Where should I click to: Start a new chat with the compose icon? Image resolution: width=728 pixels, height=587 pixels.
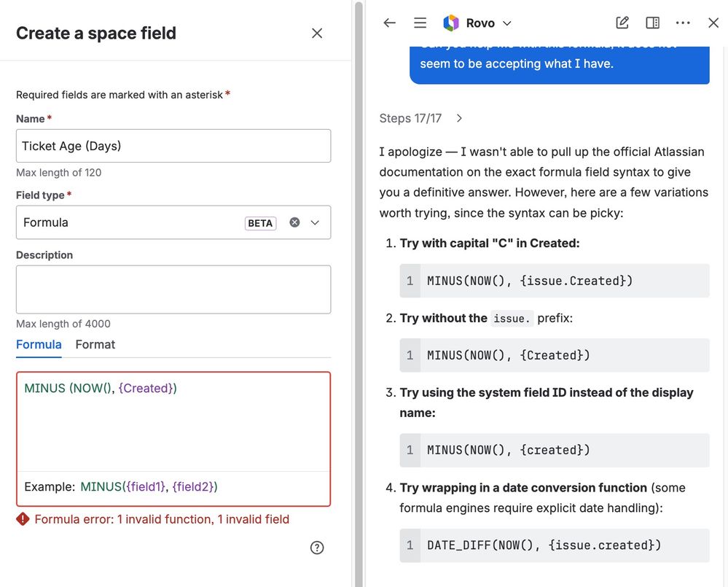tap(622, 23)
